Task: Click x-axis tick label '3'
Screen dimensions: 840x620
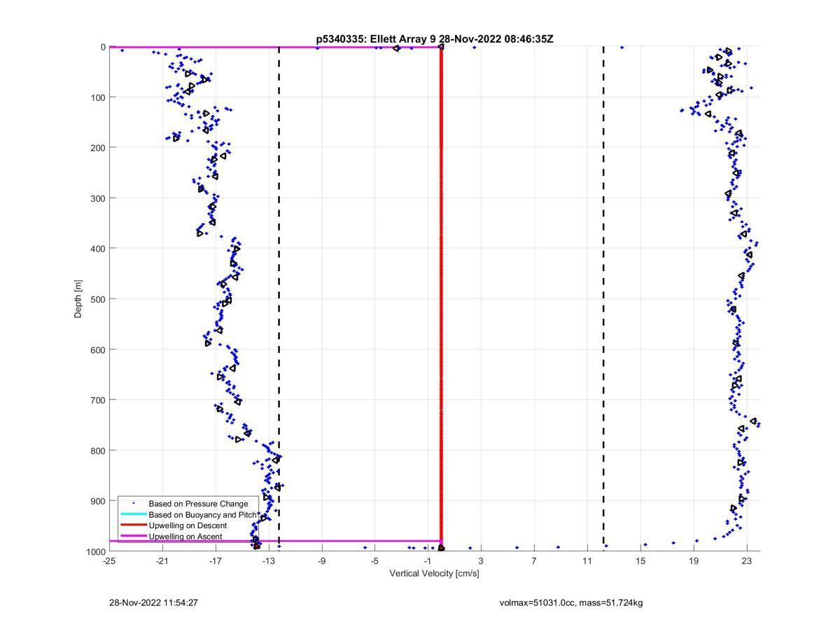Action: tap(481, 561)
